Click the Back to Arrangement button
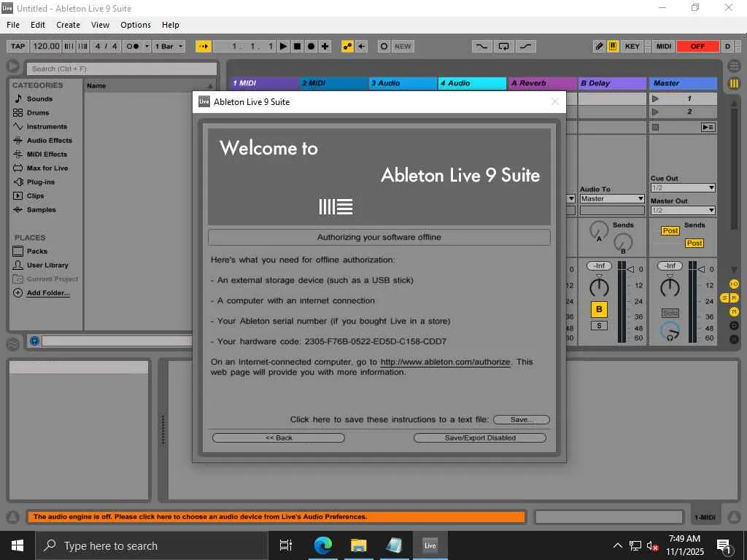This screenshot has height=560, width=747. [708, 127]
